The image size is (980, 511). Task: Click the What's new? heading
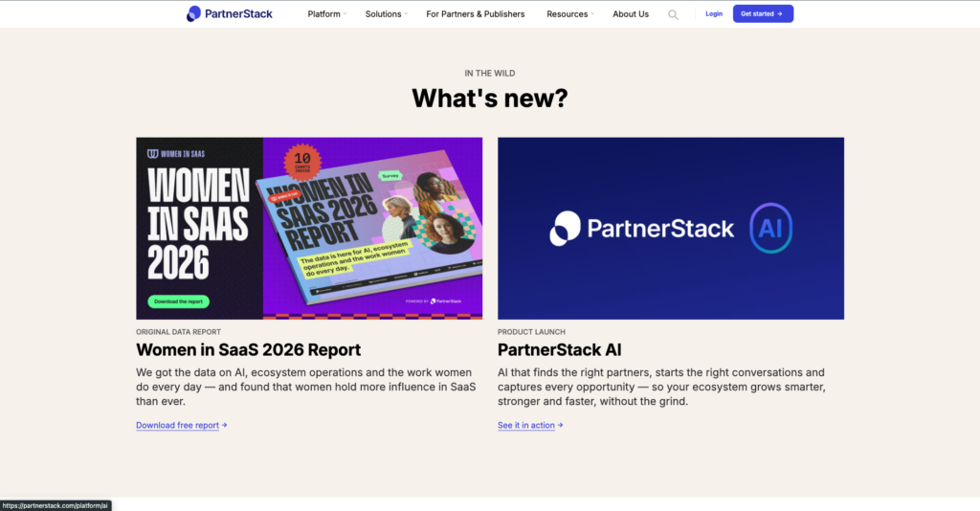[x=490, y=98]
